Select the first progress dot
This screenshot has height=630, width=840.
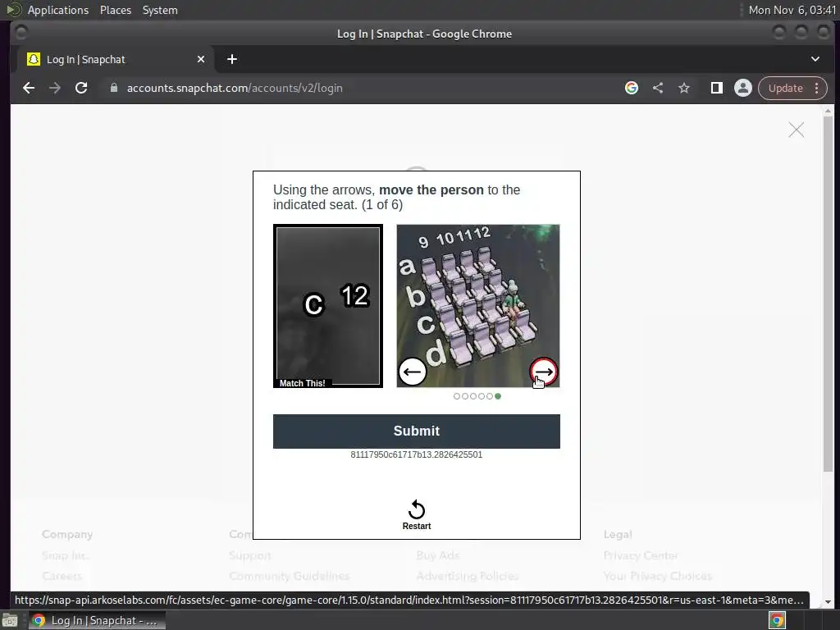click(x=456, y=396)
